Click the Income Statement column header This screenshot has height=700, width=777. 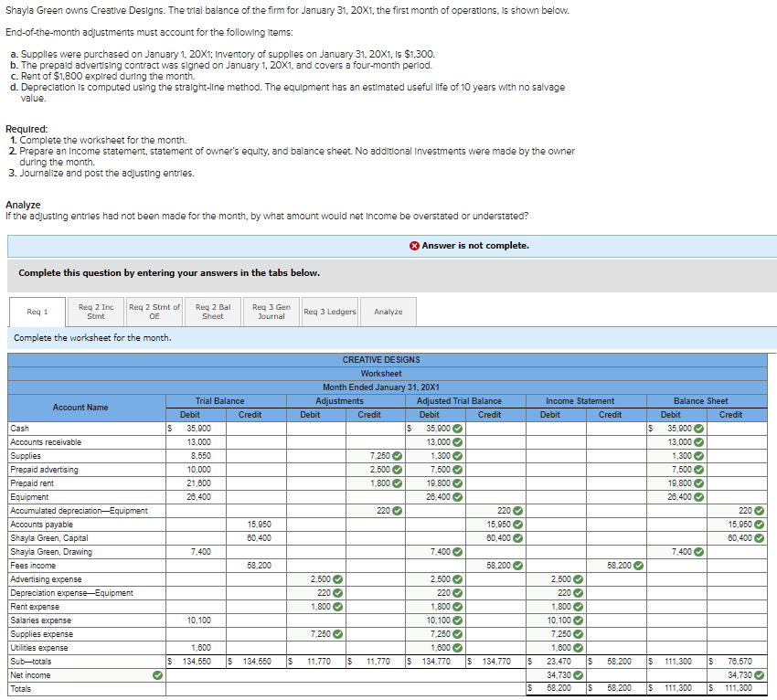click(x=586, y=401)
